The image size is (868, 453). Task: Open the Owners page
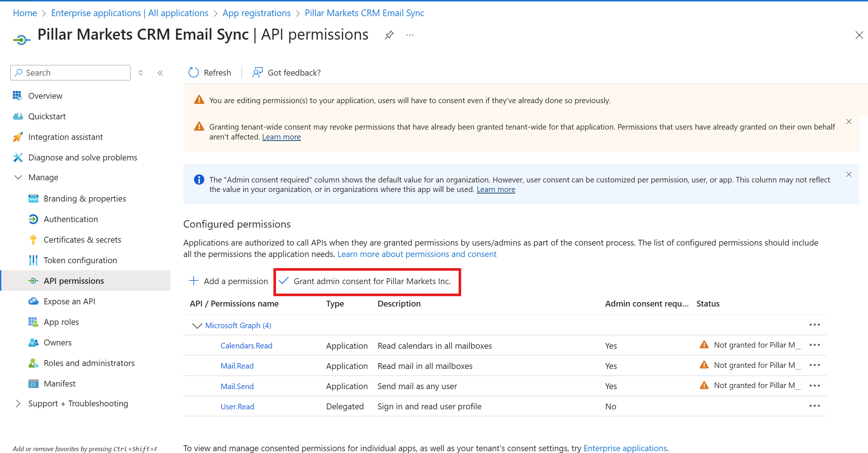(x=57, y=343)
